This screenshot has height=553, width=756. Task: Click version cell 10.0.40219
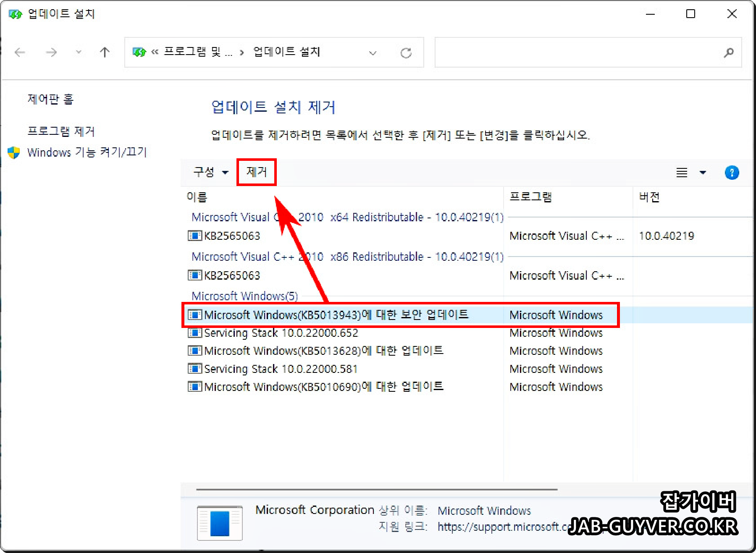[x=667, y=236]
